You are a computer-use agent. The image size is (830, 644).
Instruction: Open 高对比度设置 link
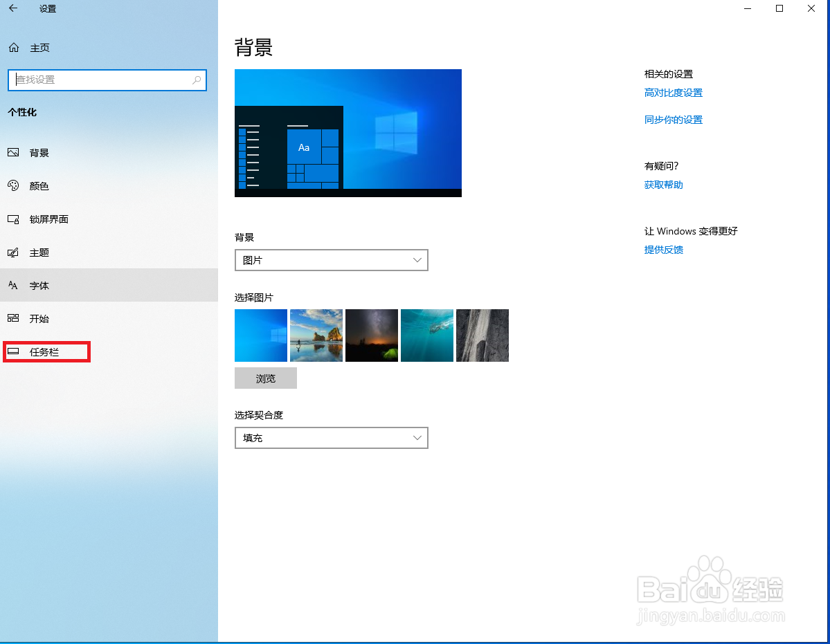(673, 92)
